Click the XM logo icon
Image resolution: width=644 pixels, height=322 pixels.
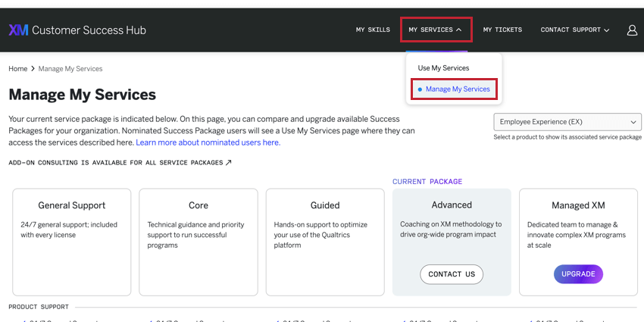18,30
